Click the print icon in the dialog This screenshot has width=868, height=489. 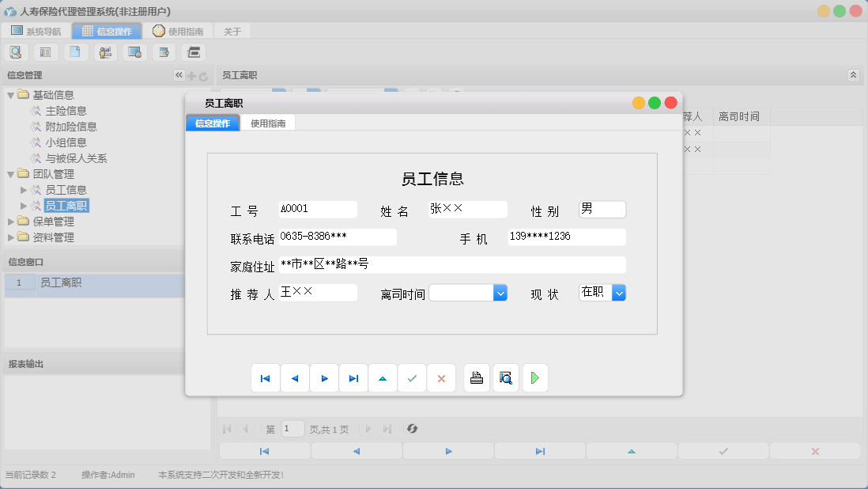(477, 377)
